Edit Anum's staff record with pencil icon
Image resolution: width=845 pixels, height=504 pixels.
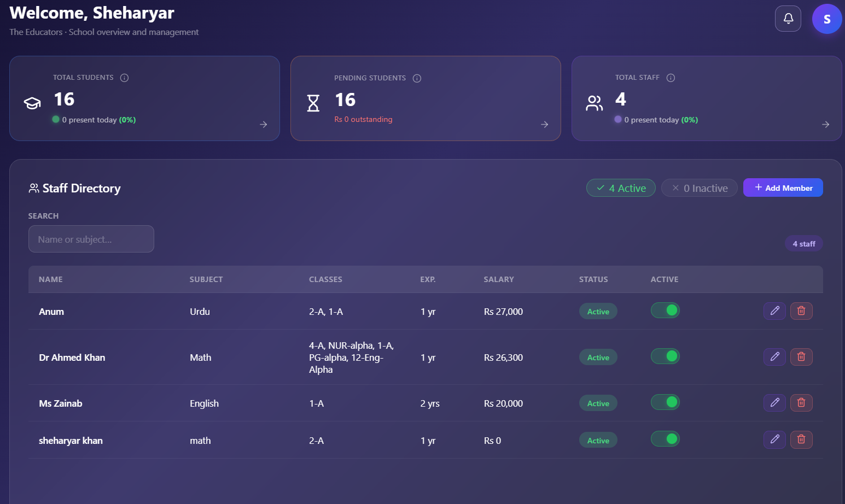(774, 311)
